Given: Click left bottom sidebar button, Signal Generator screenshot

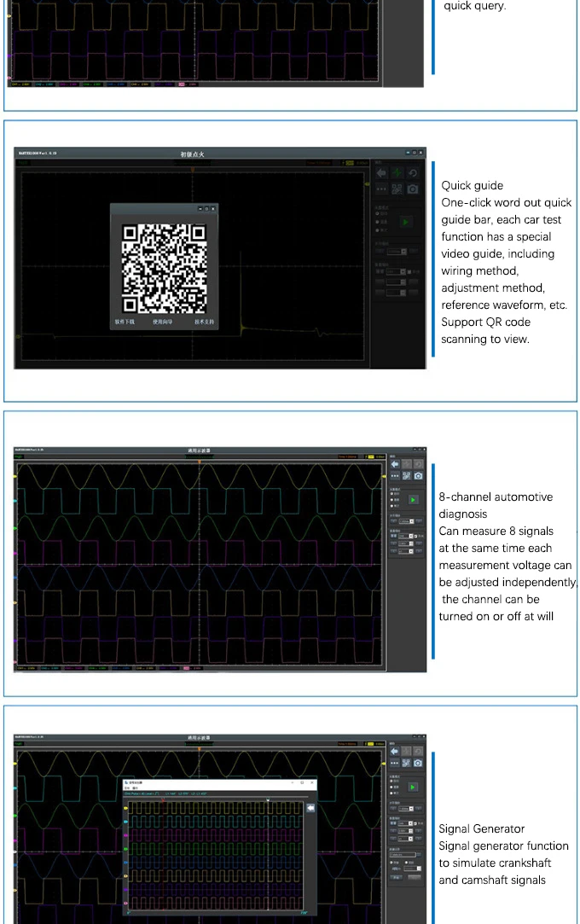Looking at the screenshot, I should pos(396,877).
